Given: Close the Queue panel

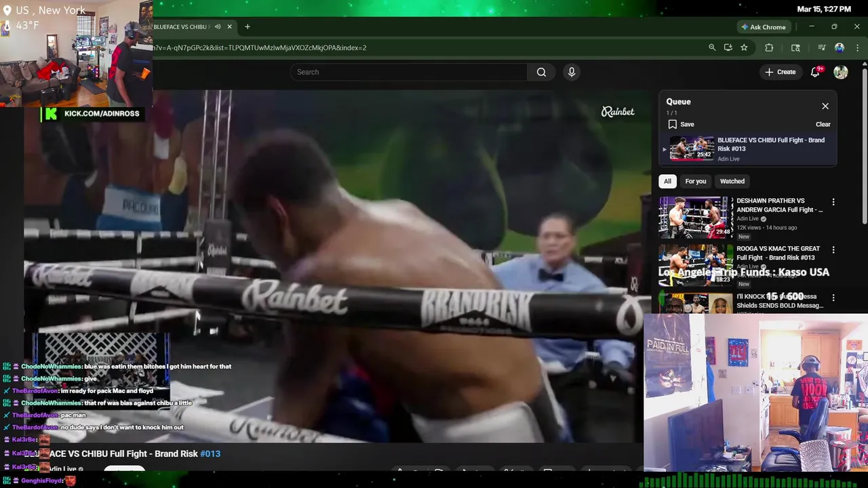Looking at the screenshot, I should point(825,106).
